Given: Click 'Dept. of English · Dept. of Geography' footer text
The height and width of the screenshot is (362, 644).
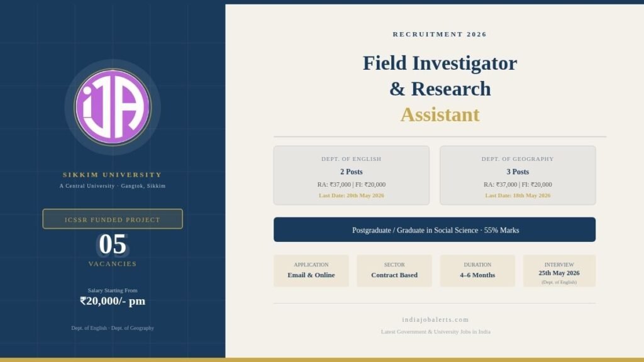Looking at the screenshot, I should click(x=113, y=328).
